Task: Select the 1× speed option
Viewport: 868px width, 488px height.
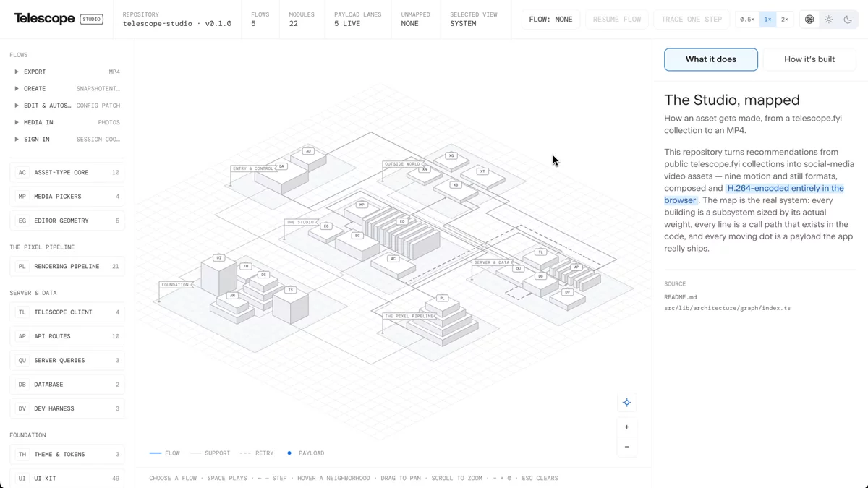Action: click(767, 20)
